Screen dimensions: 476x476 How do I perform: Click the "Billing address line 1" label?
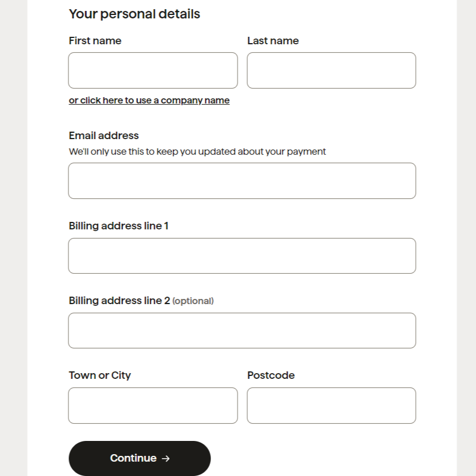point(118,226)
